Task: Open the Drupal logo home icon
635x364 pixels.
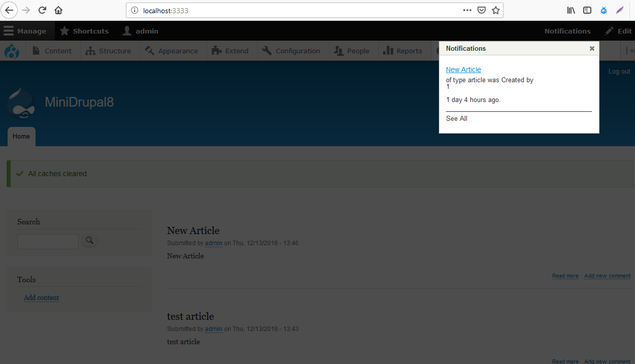Action: pyautogui.click(x=11, y=51)
